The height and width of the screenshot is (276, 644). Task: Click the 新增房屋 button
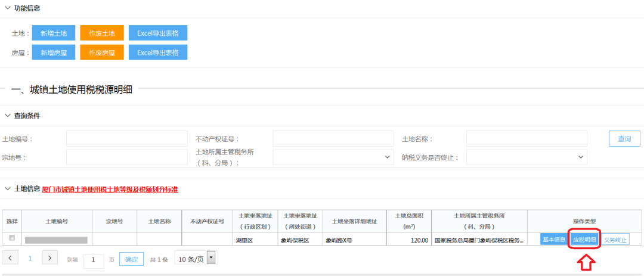[x=54, y=52]
